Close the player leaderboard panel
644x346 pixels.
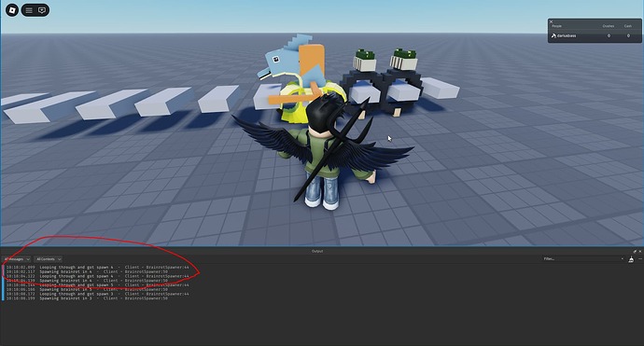552,21
